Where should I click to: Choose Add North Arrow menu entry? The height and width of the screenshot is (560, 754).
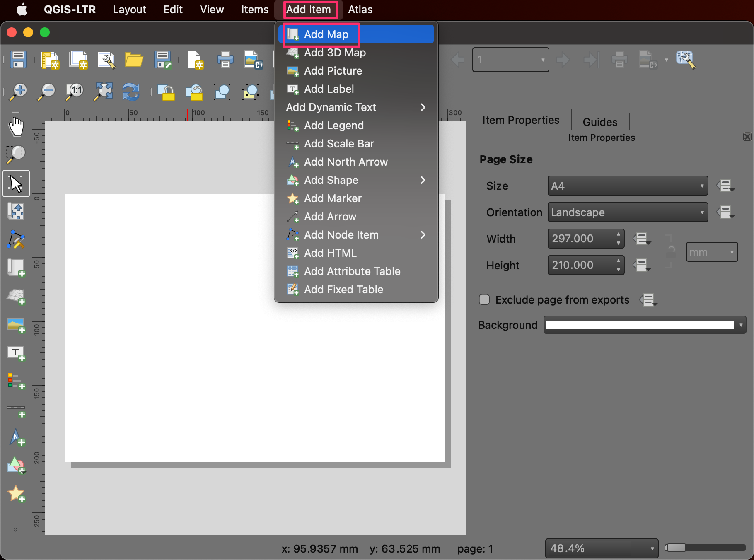click(x=356, y=162)
